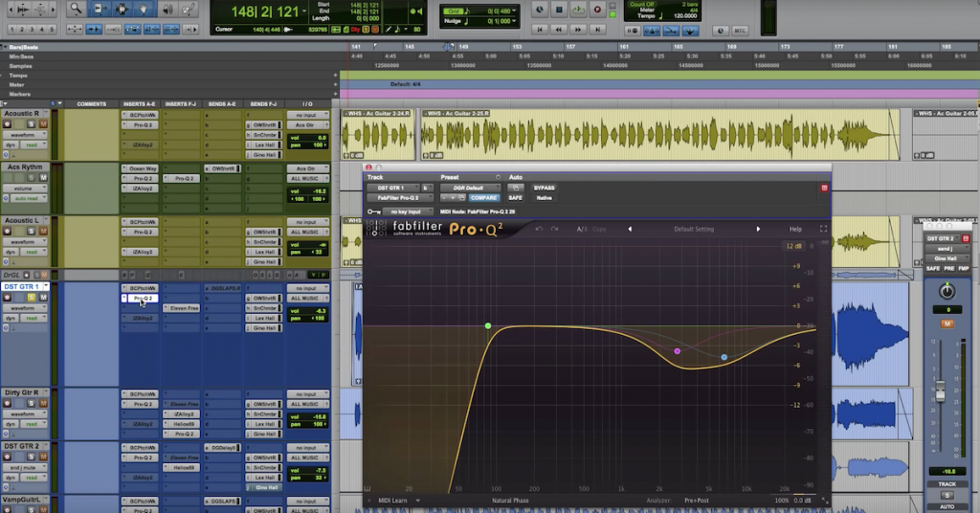Open plugin selector FabFilter Pro-Q 2
Screen dimensions: 980x513
tap(401, 198)
